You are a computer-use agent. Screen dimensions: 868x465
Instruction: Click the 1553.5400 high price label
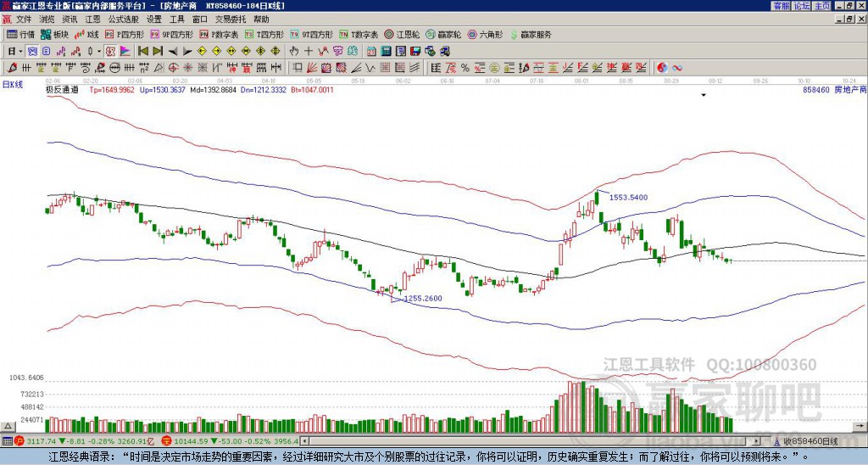tap(628, 198)
